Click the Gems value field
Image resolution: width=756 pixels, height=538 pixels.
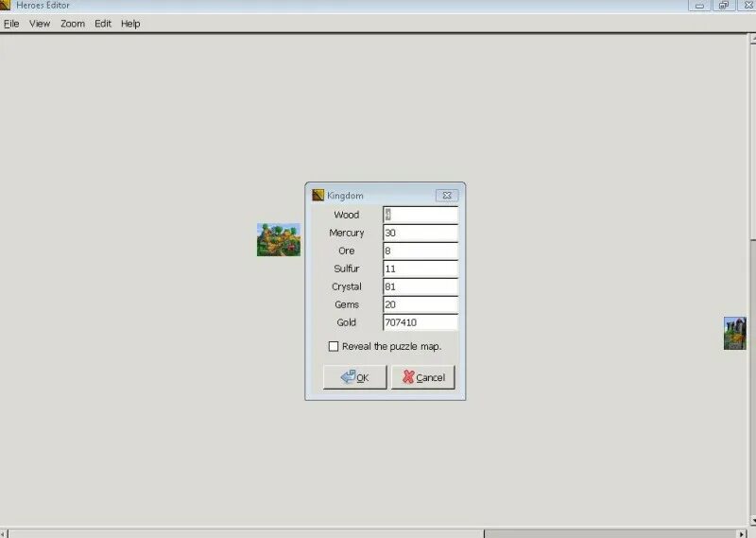coord(421,304)
